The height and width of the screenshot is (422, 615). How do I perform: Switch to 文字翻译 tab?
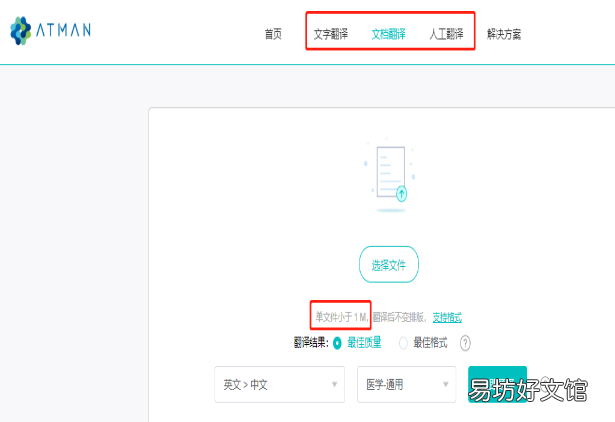330,34
